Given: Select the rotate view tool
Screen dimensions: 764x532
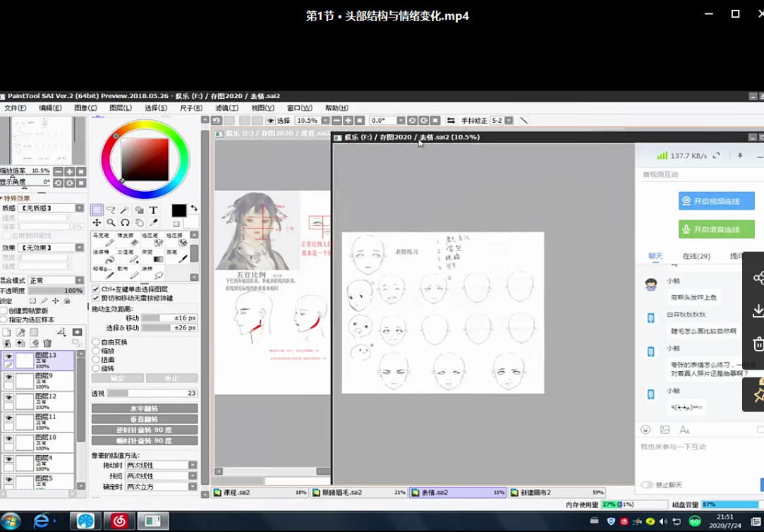Looking at the screenshot, I should [x=125, y=223].
